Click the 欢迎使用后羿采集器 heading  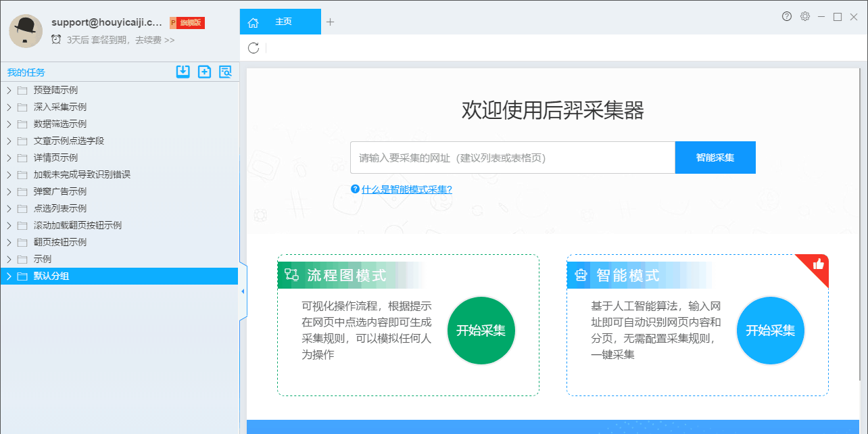(x=553, y=110)
